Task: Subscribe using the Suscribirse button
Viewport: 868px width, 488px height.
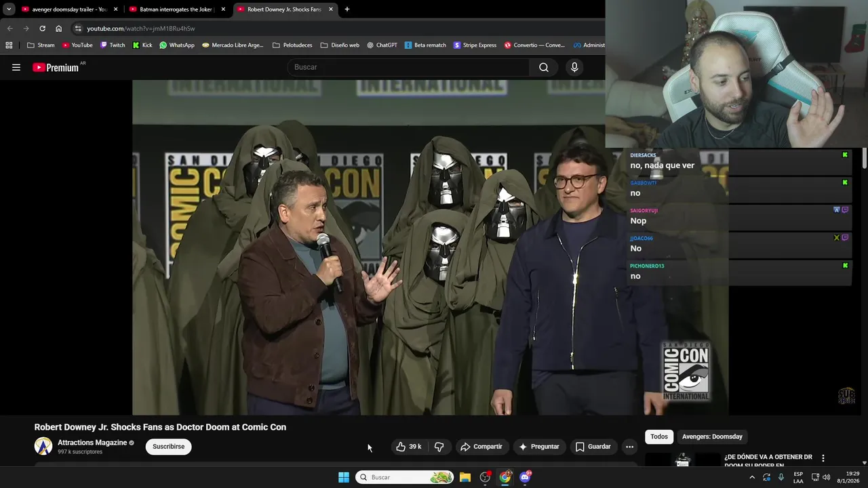Action: click(168, 447)
